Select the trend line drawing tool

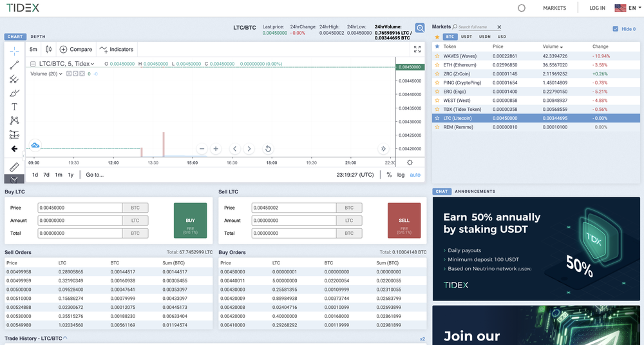(14, 65)
